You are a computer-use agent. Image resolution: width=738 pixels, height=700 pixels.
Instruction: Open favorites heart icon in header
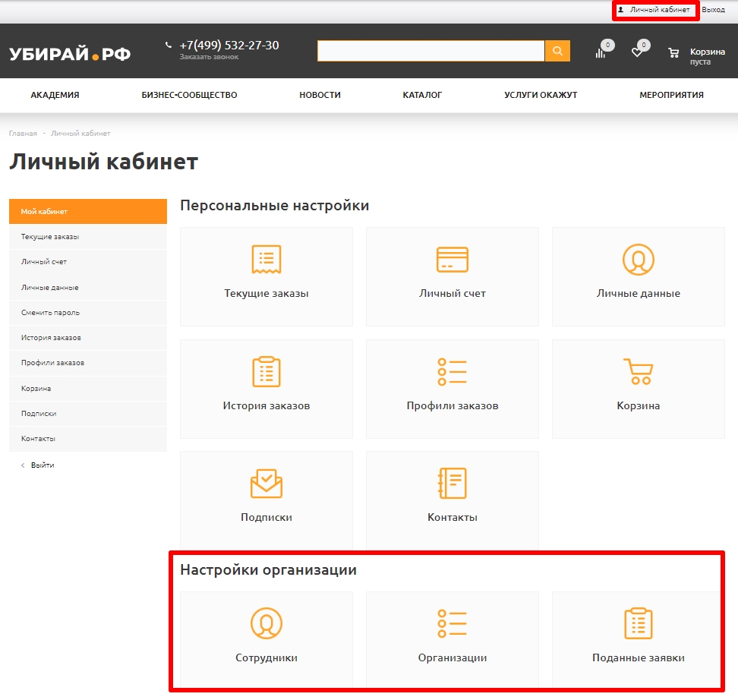tap(637, 52)
